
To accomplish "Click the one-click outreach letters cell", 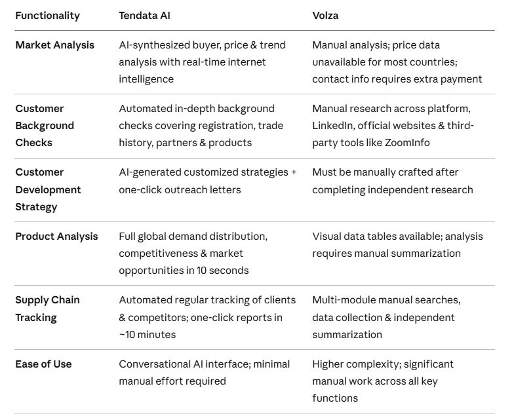I will tap(207, 181).
